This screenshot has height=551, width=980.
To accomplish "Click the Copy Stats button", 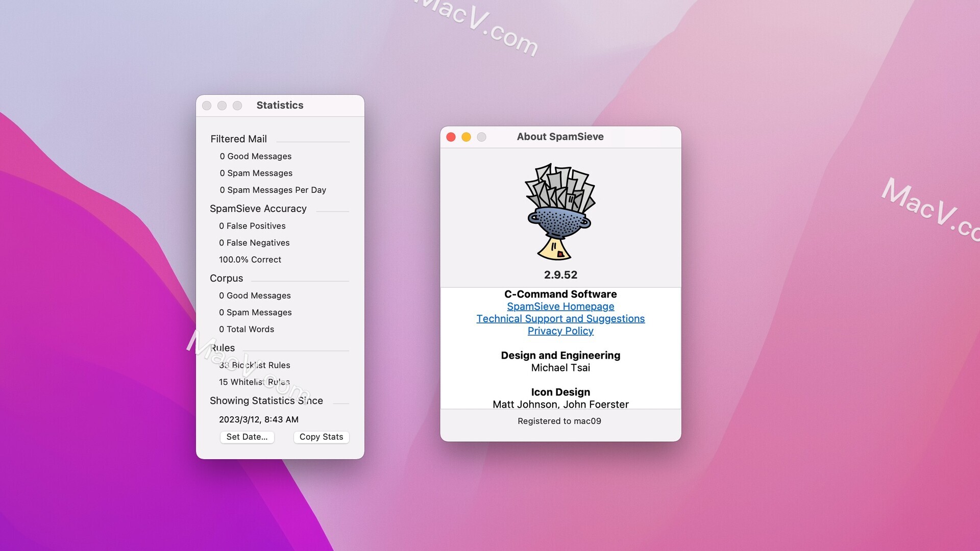I will 321,437.
